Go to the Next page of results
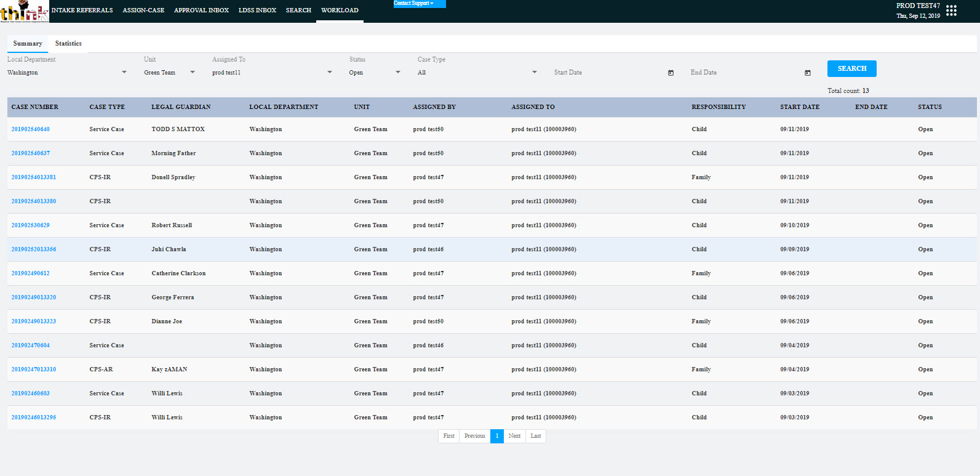 coord(514,436)
